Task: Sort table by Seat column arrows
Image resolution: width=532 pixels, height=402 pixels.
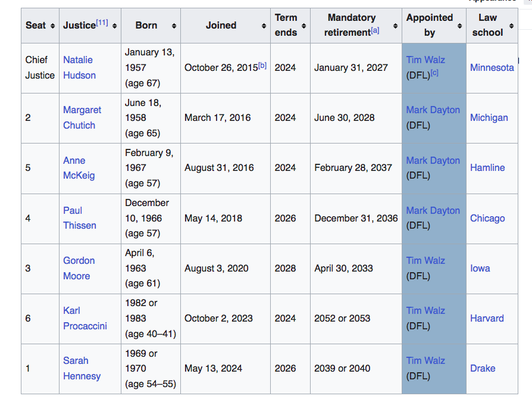Action: click(x=52, y=26)
